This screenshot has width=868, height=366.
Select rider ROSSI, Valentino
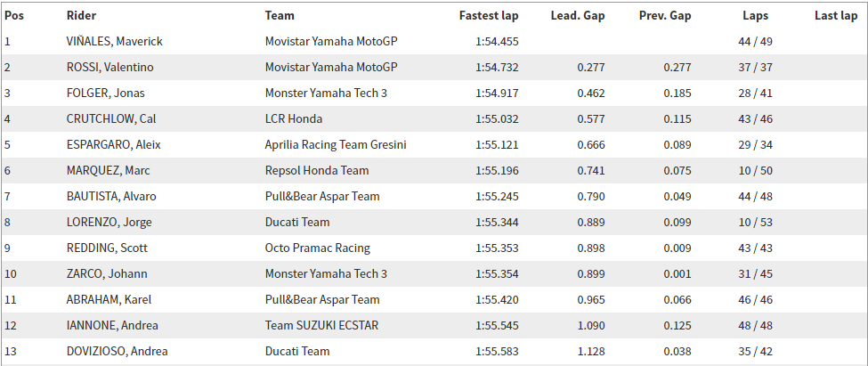pos(110,68)
